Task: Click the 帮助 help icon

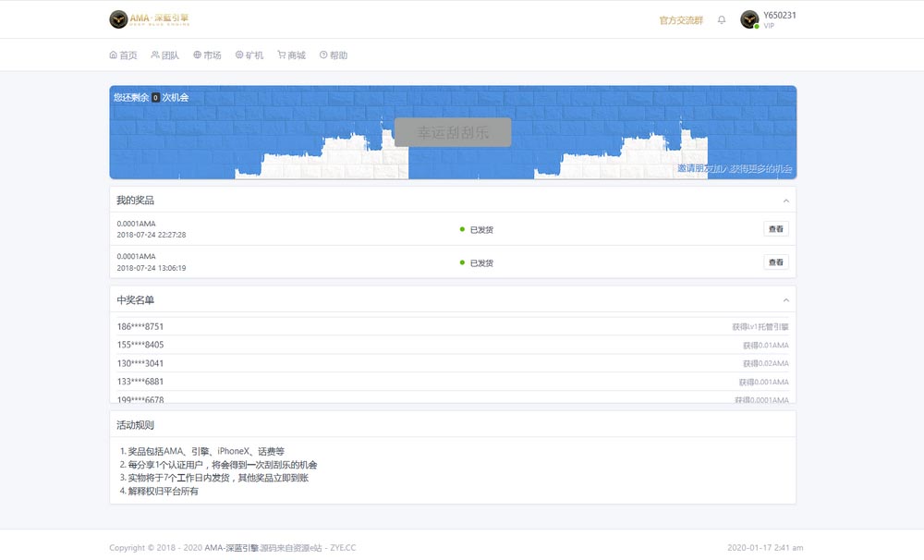Action: click(x=323, y=55)
